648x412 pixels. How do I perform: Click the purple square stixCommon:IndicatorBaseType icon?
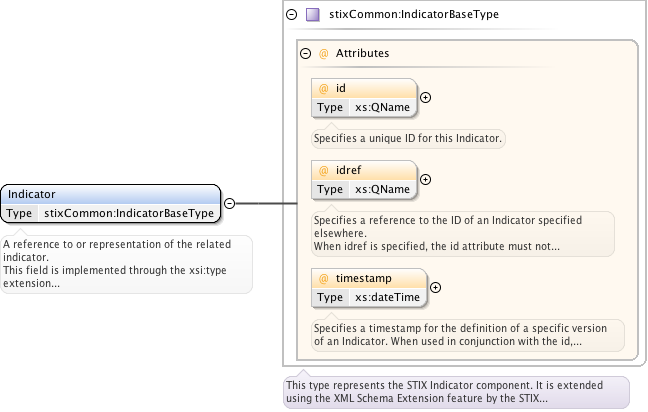[x=312, y=15]
